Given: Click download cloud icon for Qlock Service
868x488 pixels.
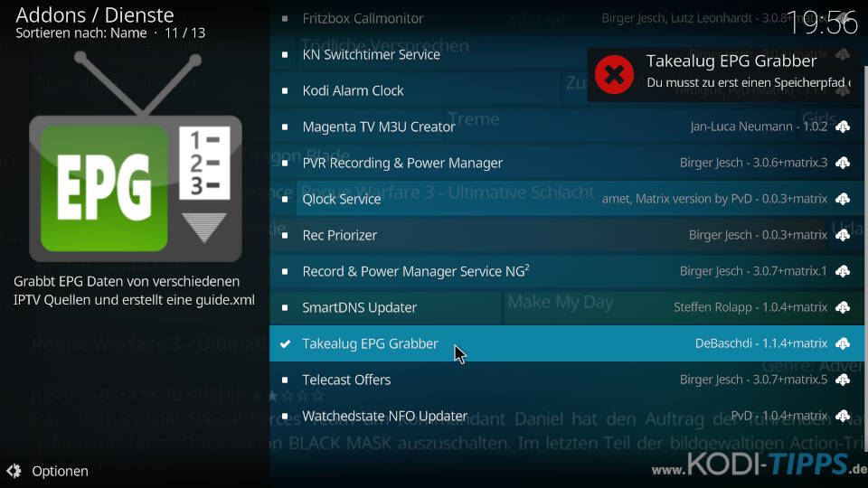Looking at the screenshot, I should 843,199.
